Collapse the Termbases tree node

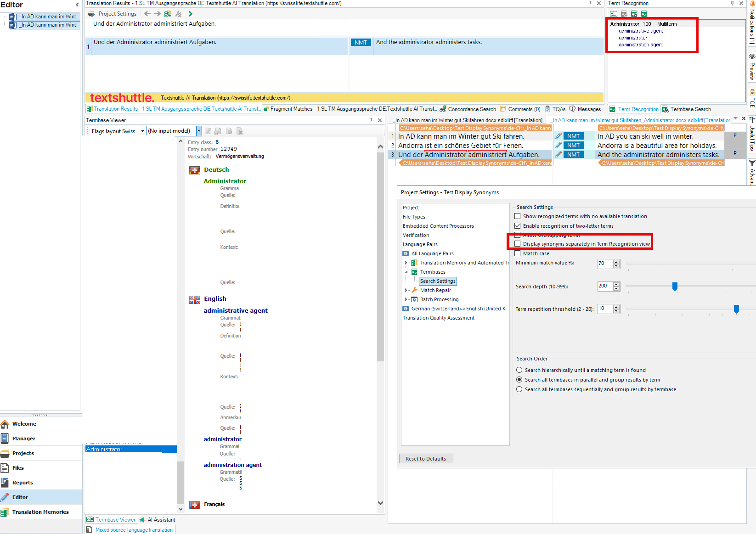tap(406, 272)
